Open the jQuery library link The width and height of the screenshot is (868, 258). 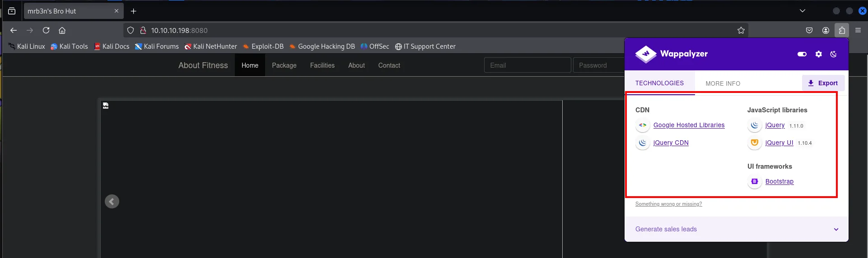pos(775,125)
